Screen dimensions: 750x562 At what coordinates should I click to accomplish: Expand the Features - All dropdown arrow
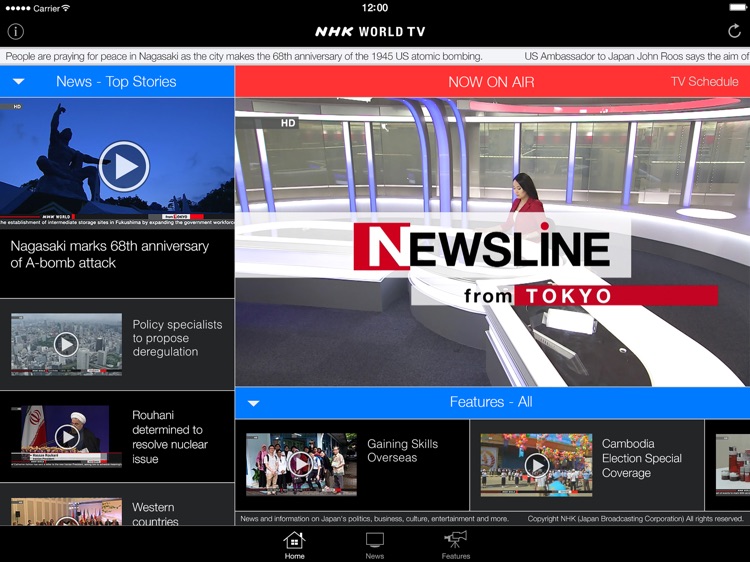click(254, 403)
